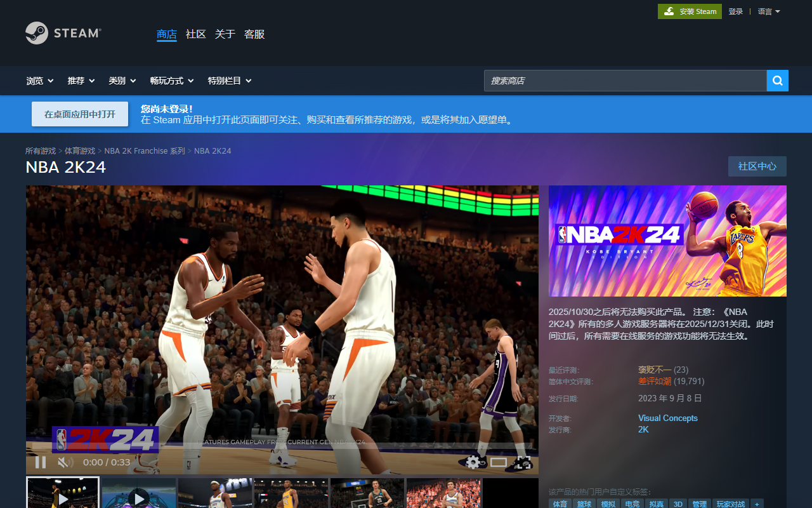The image size is (812, 508).
Task: Open the 社区 community tab
Action: tap(196, 34)
